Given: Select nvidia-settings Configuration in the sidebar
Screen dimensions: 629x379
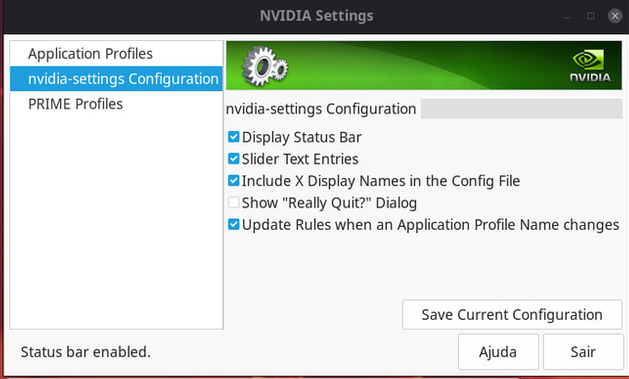Looking at the screenshot, I should point(116,79).
